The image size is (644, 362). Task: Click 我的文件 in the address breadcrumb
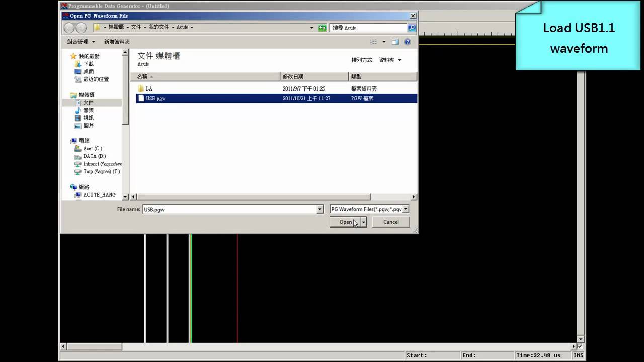pyautogui.click(x=158, y=27)
